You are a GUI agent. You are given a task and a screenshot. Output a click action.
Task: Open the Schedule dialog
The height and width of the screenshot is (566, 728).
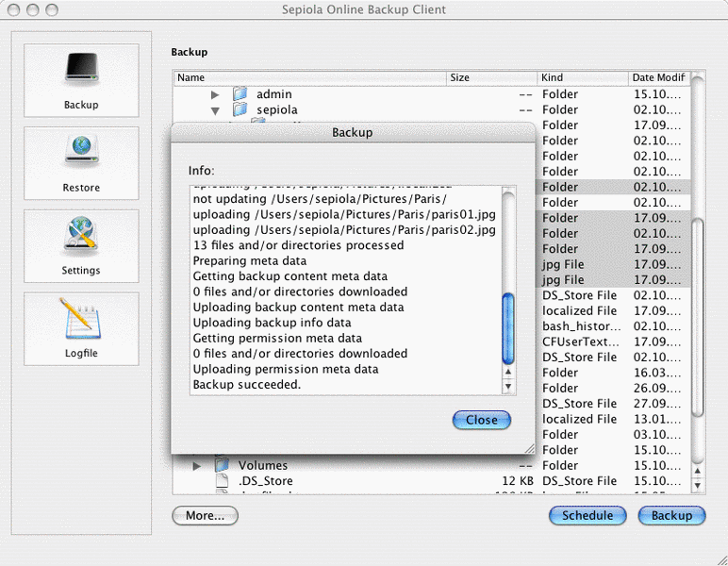point(587,515)
